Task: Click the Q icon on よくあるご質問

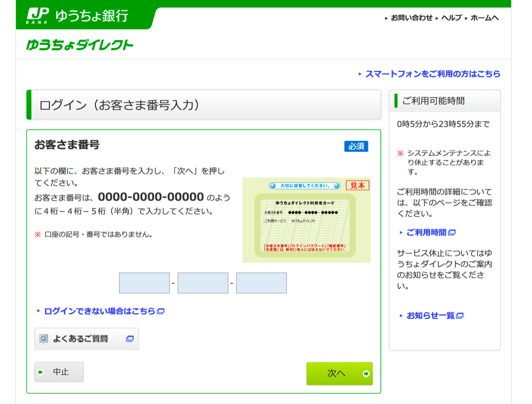Action: pos(43,339)
